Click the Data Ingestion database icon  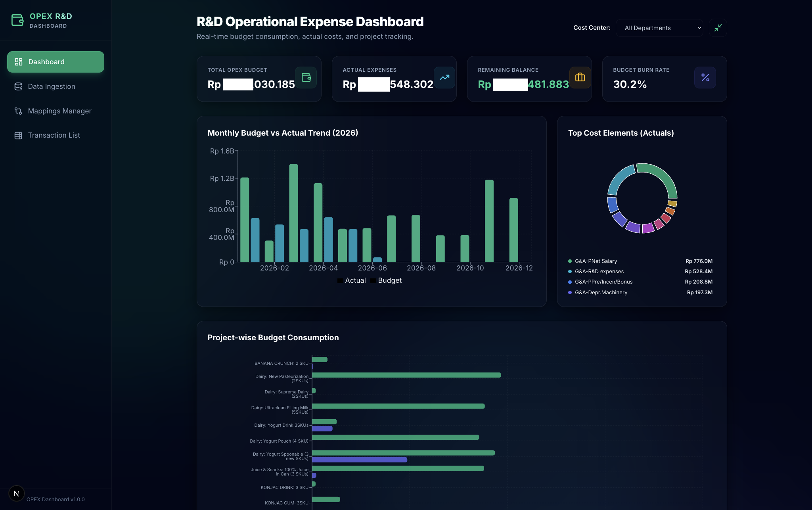pos(18,86)
